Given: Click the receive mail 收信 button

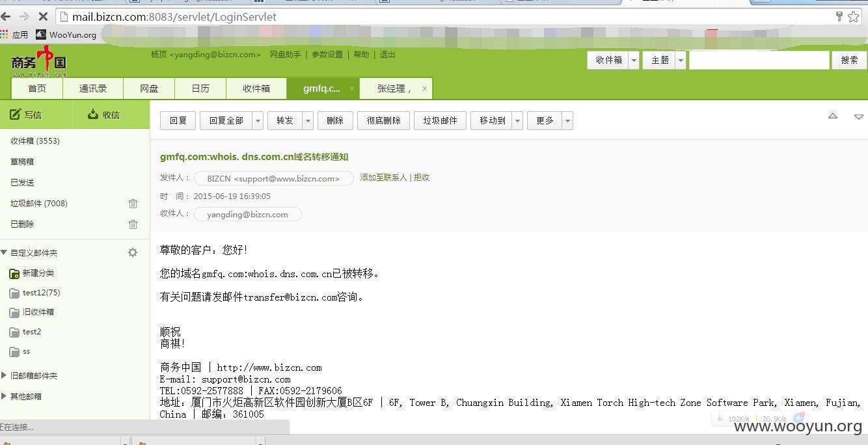Looking at the screenshot, I should pos(104,115).
